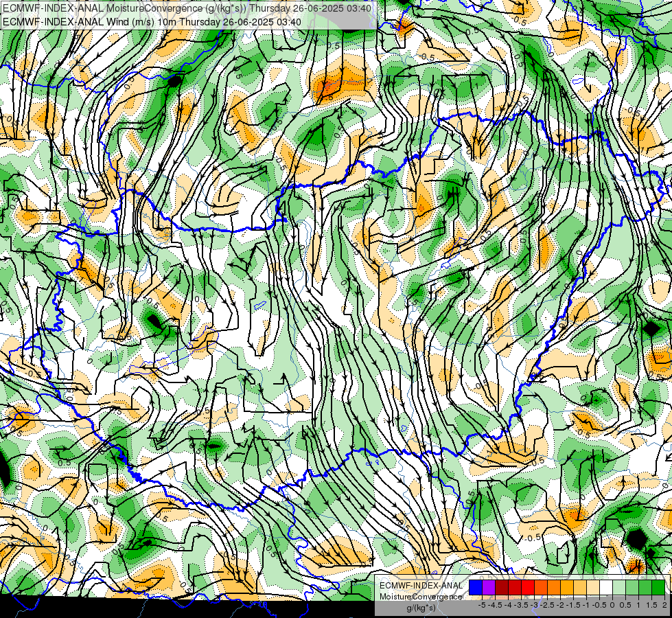Click the legend tick value -2.5

[x=547, y=605]
